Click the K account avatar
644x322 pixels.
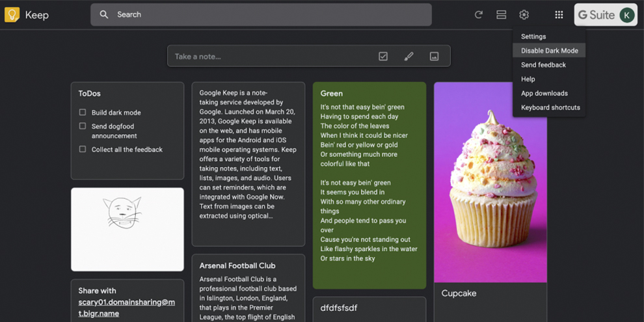626,15
